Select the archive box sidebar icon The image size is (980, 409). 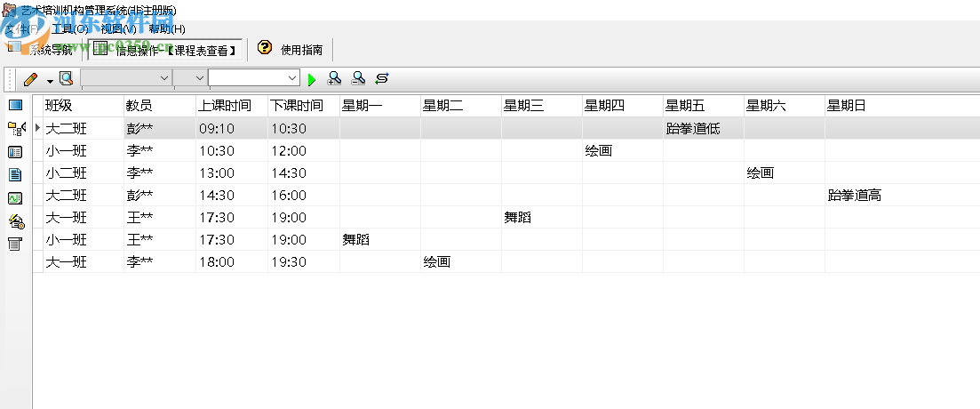16,244
